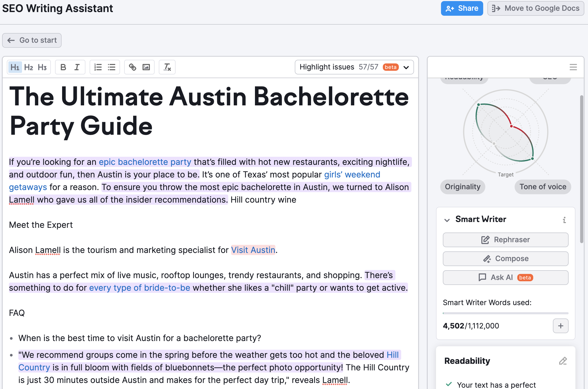The height and width of the screenshot is (389, 588).
Task: Click the Share button
Action: tap(461, 8)
